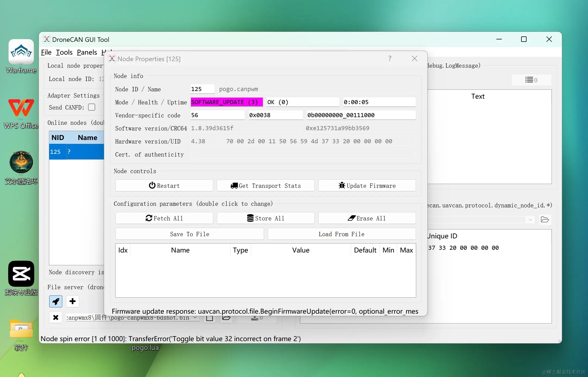Click Save To File button
588x377 pixels.
pos(189,234)
